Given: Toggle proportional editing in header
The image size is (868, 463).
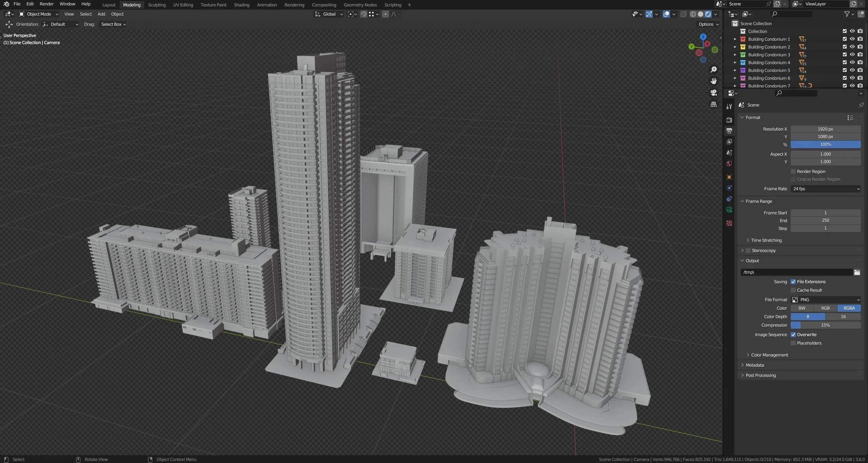Looking at the screenshot, I should [x=385, y=14].
